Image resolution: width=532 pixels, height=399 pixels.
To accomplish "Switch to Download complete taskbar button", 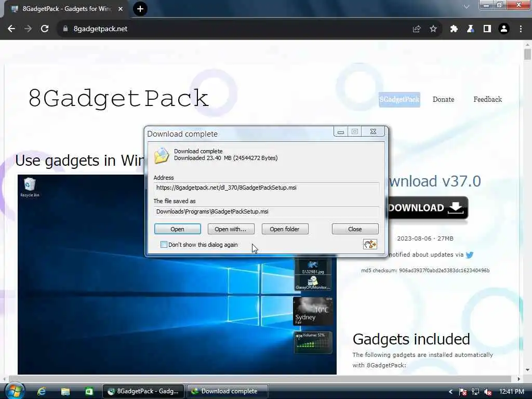I will pyautogui.click(x=228, y=391).
